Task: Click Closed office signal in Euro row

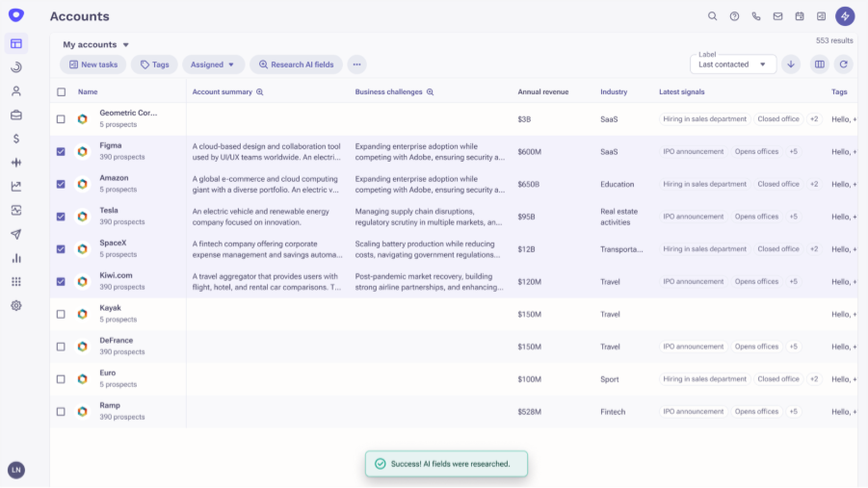Action: point(778,379)
